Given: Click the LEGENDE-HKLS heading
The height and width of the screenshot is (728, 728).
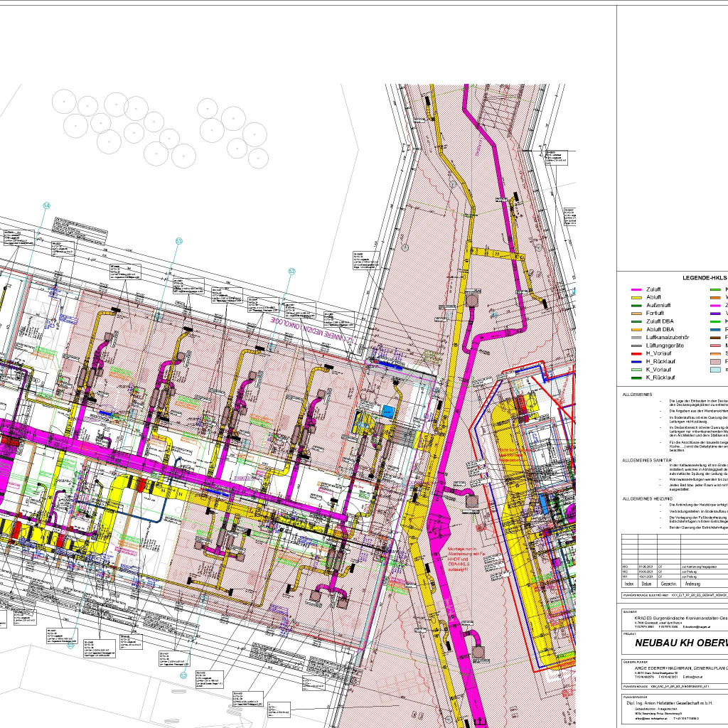Looking at the screenshot, I should (705, 279).
